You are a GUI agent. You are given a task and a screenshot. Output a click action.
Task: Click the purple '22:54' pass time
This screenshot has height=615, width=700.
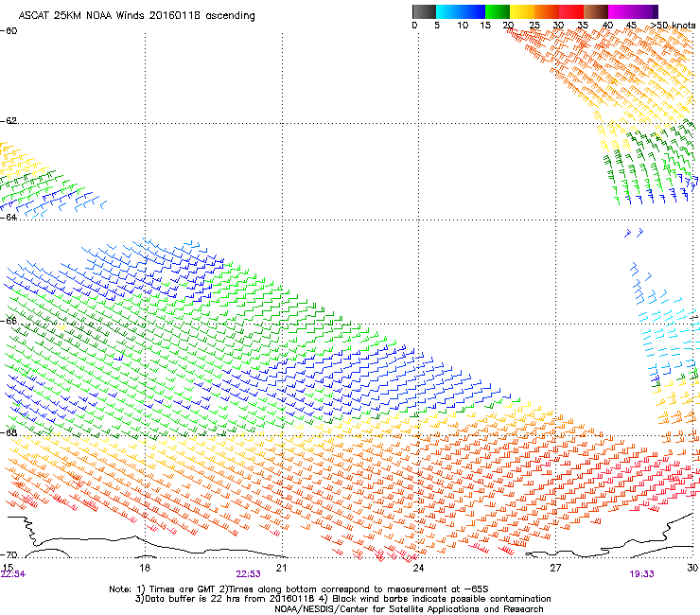(13, 574)
